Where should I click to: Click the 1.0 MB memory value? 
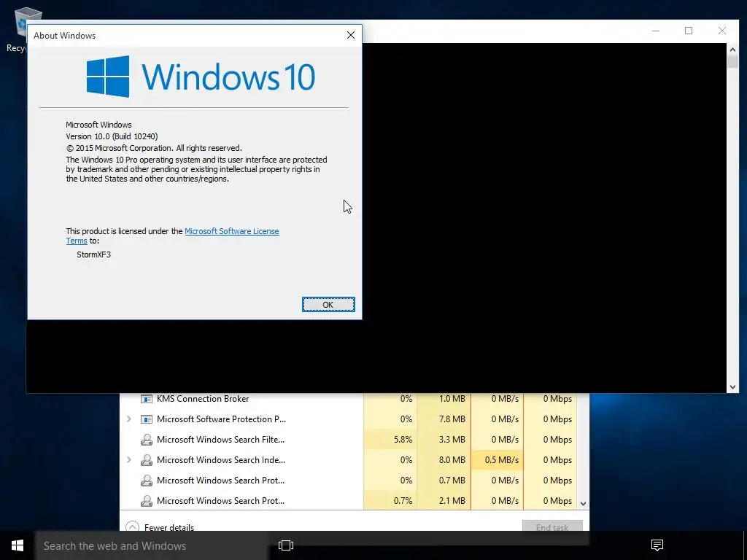(452, 399)
